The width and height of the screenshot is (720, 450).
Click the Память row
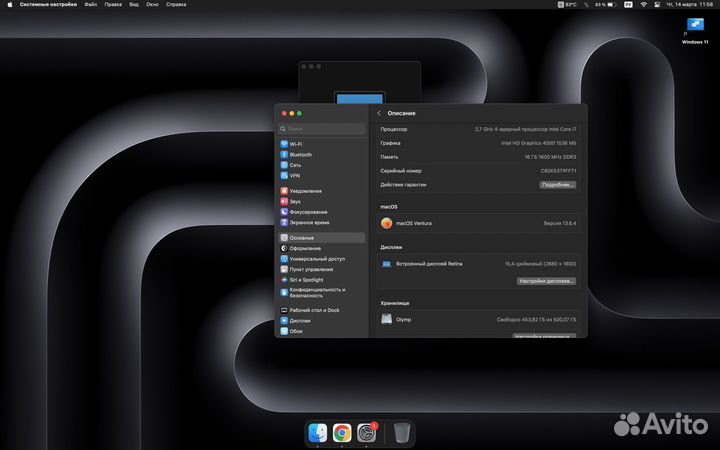(478, 157)
